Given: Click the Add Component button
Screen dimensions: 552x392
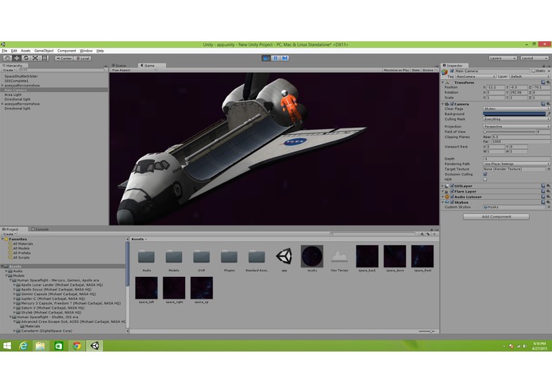Looking at the screenshot, I should point(496,217).
